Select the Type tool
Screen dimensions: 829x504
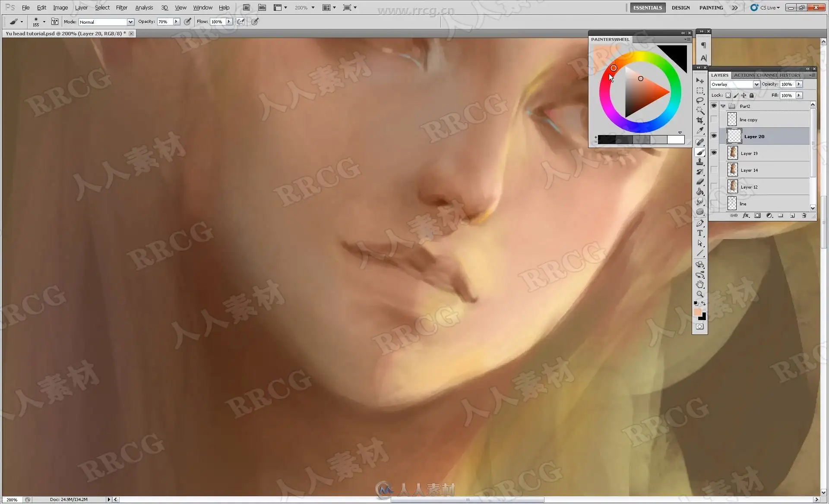(x=700, y=233)
